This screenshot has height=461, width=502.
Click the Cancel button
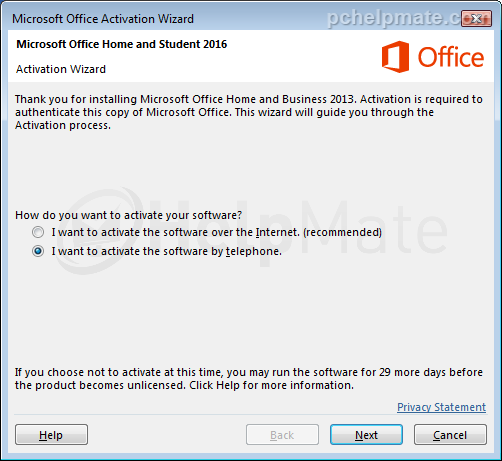coord(450,435)
